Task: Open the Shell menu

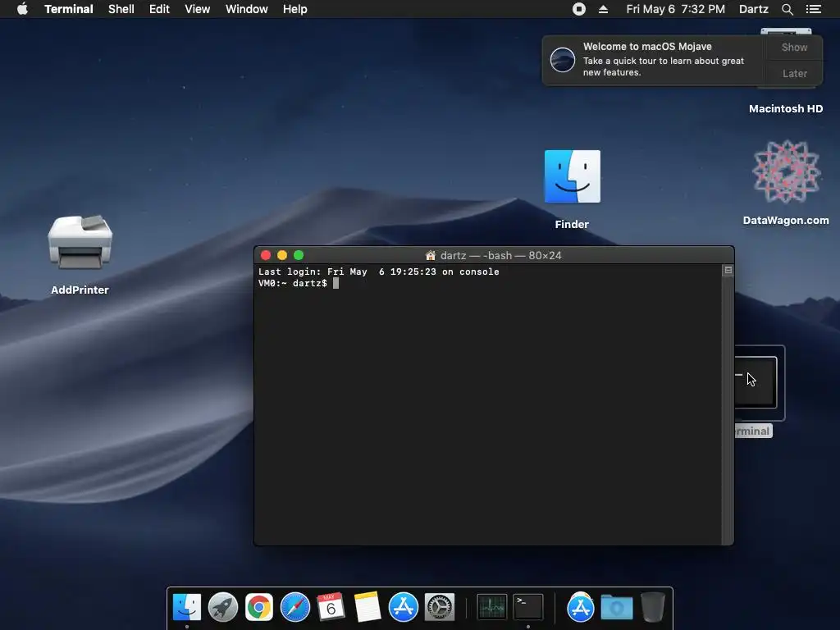Action: pos(121,9)
